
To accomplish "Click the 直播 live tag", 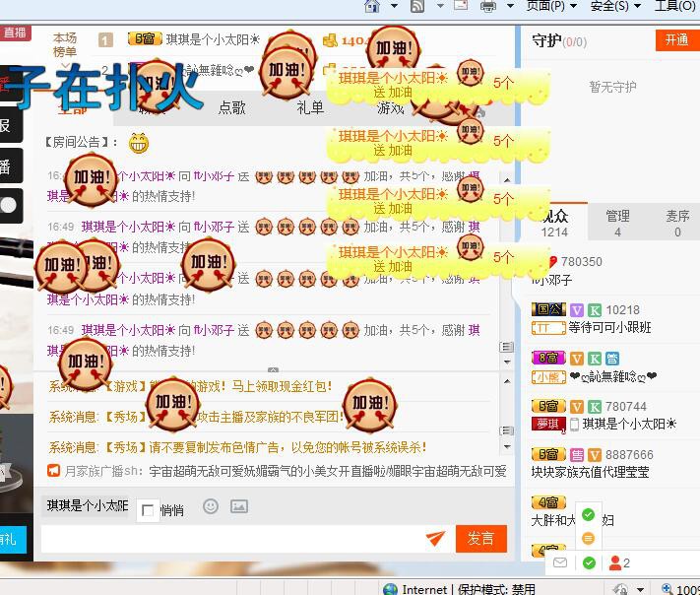I will coord(15,33).
